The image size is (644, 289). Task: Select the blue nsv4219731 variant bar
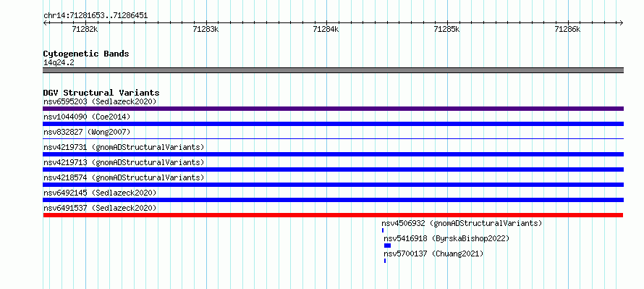pos(333,154)
